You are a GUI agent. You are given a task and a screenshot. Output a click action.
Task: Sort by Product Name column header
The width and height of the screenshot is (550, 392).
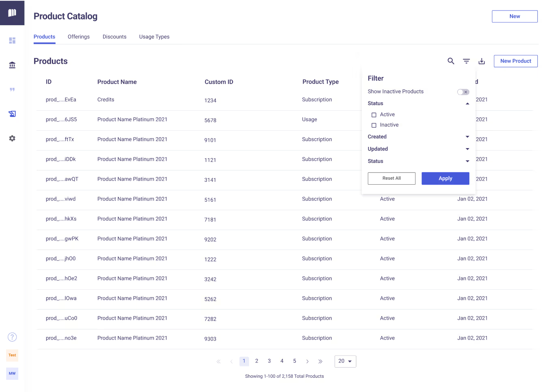coord(117,82)
